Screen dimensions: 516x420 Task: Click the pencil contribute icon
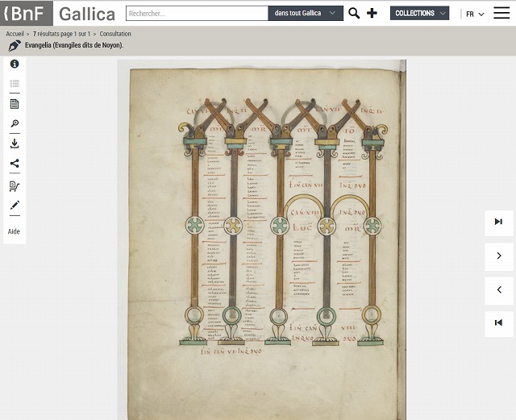point(15,206)
